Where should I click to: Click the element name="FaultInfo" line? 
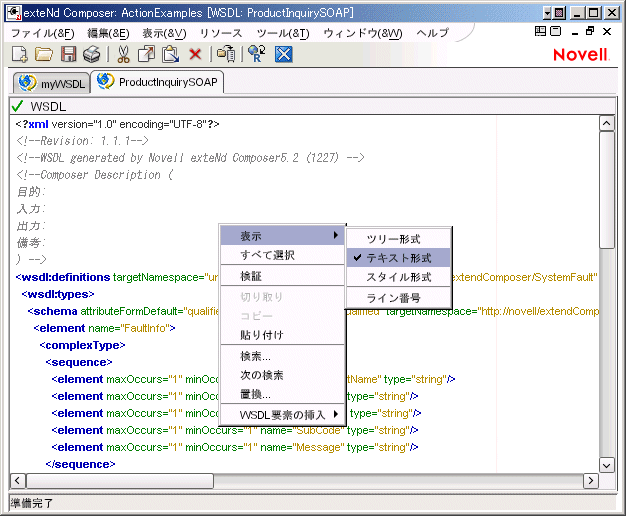click(104, 328)
